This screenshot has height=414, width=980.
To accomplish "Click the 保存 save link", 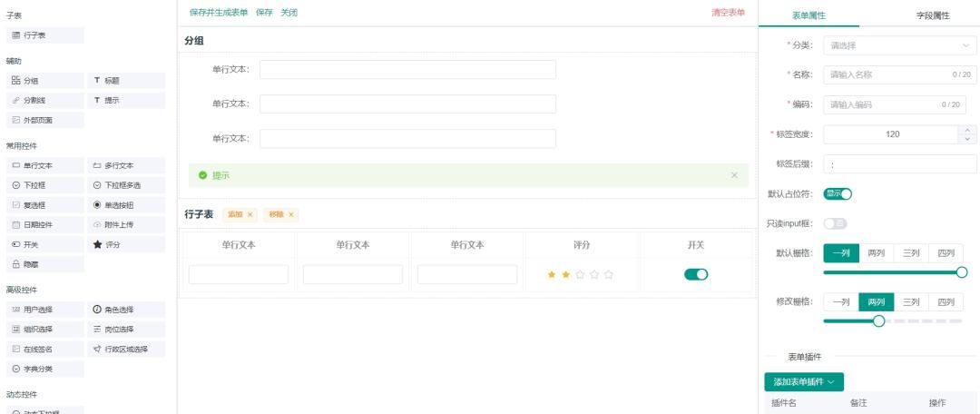I will [264, 13].
